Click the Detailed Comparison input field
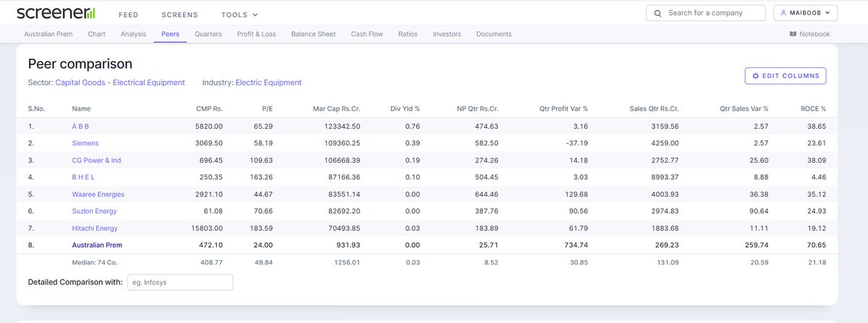Viewport: 868px width, 323px height. [x=180, y=282]
